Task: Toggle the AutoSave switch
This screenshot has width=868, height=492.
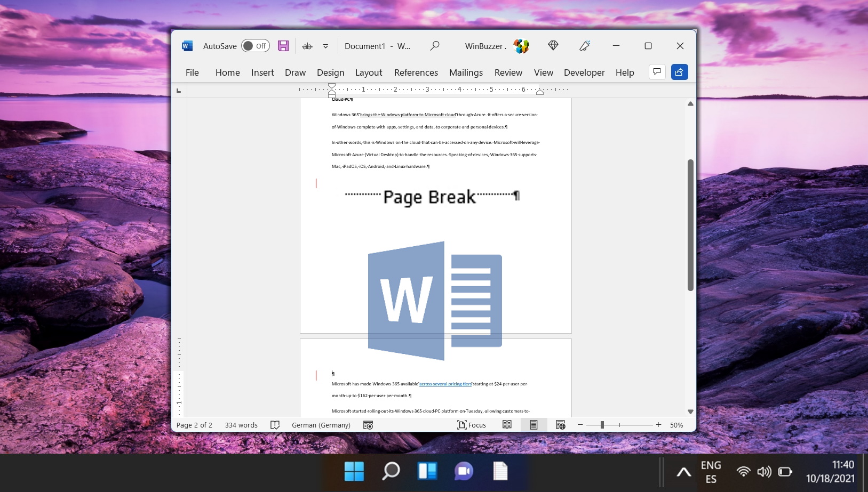Action: point(255,46)
